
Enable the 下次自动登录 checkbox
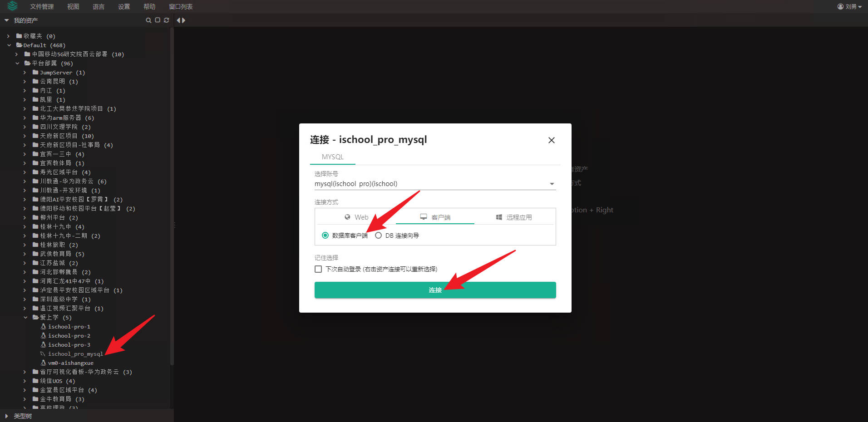pyautogui.click(x=318, y=269)
